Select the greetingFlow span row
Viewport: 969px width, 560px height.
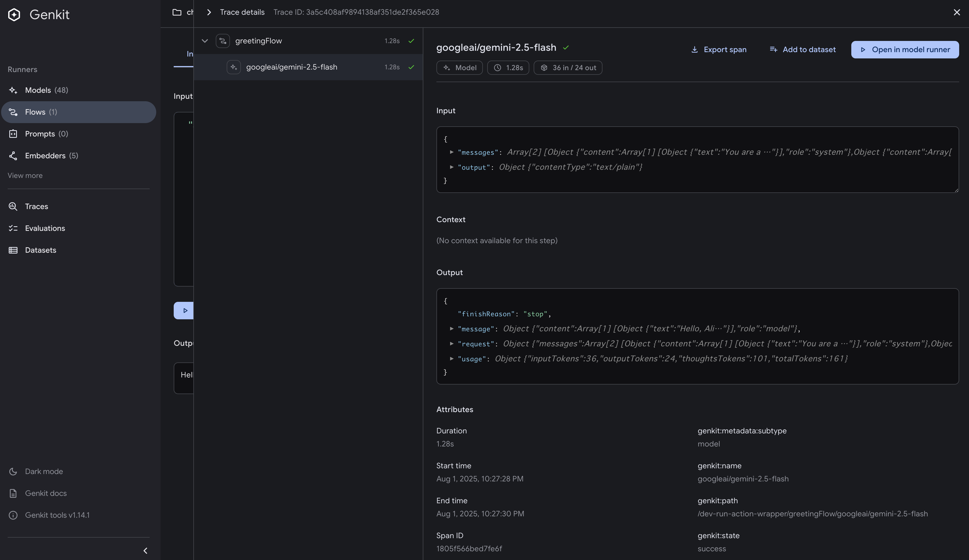[x=308, y=41]
